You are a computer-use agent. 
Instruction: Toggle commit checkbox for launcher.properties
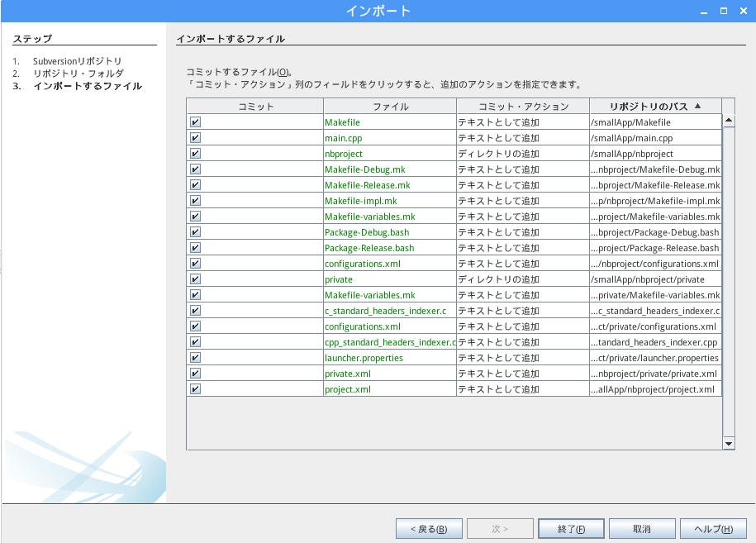pyautogui.click(x=196, y=358)
